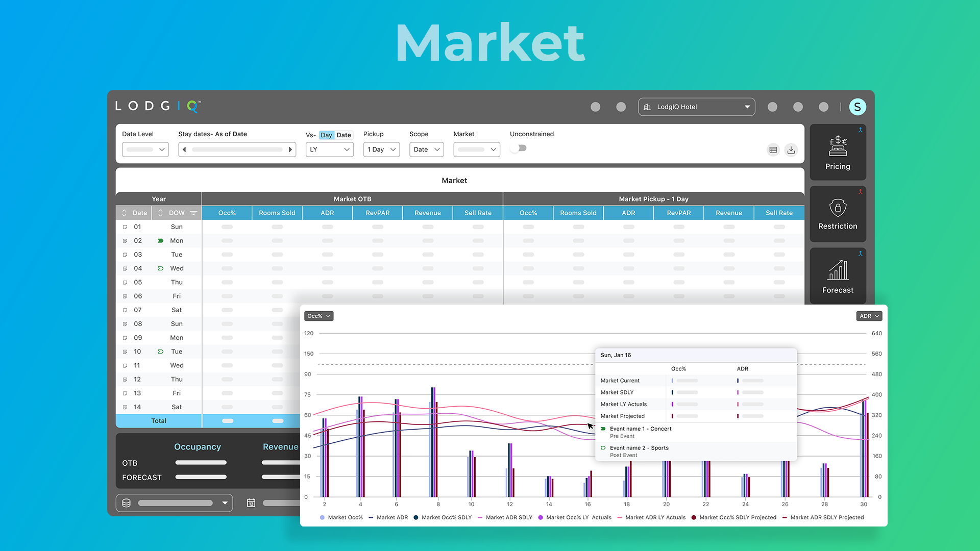Sort by the Date column
The height and width of the screenshot is (551, 980).
pyautogui.click(x=124, y=213)
